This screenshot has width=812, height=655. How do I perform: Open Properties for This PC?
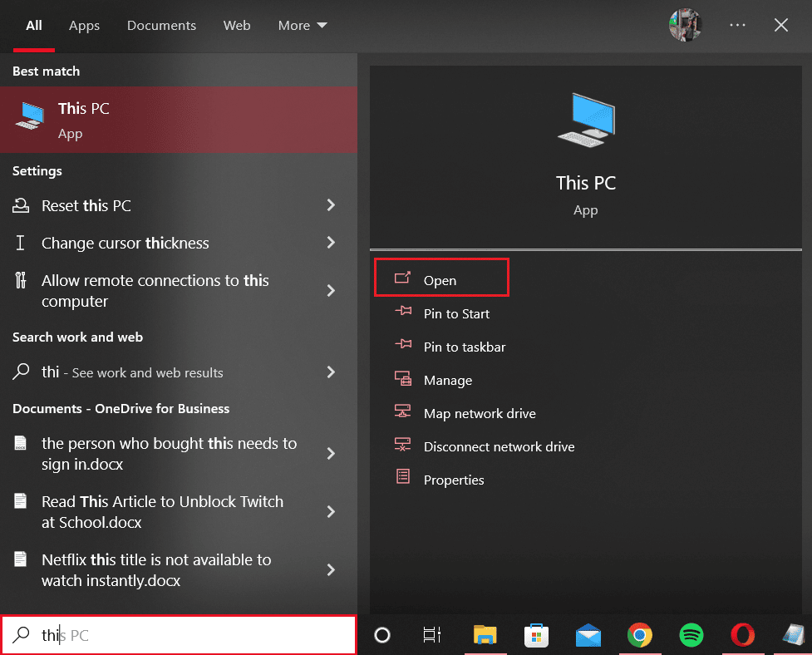pyautogui.click(x=454, y=480)
